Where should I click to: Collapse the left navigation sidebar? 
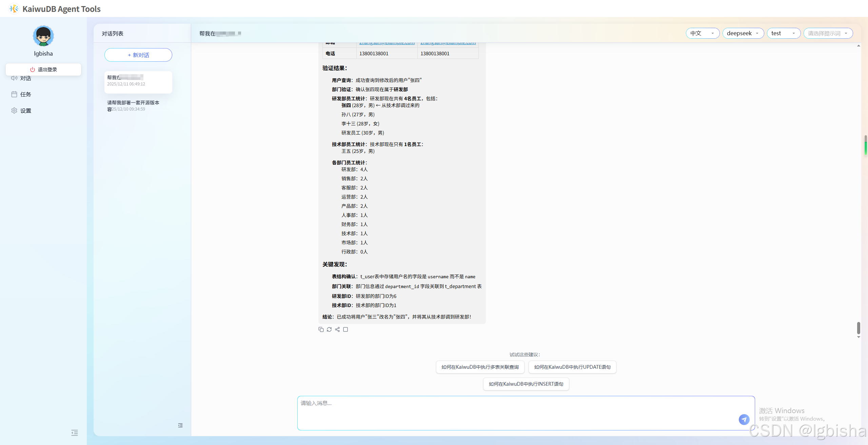pyautogui.click(x=75, y=433)
